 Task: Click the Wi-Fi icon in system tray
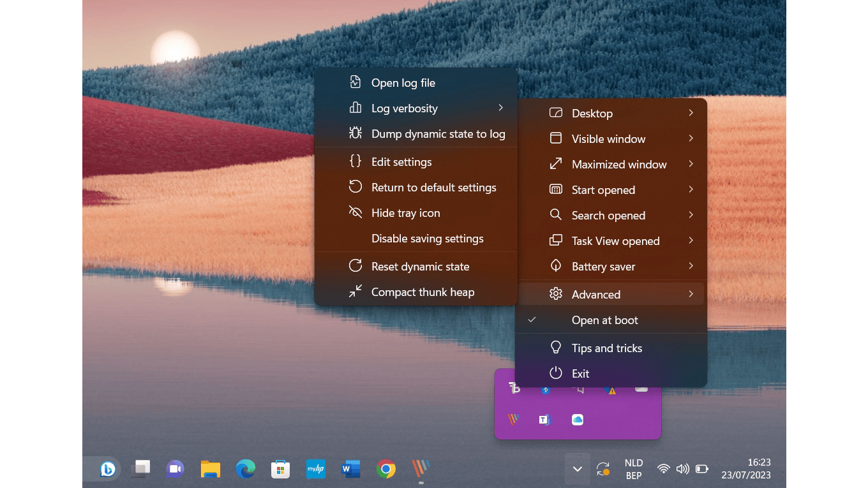pyautogui.click(x=664, y=470)
